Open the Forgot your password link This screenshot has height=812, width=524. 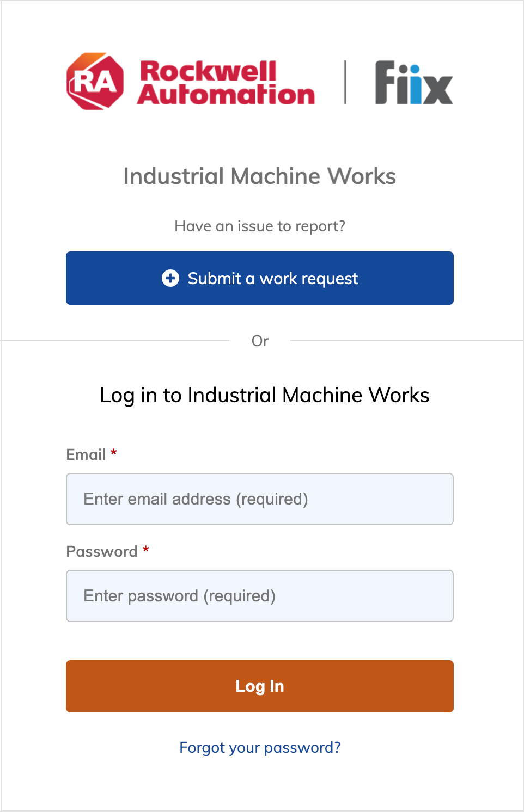point(260,747)
